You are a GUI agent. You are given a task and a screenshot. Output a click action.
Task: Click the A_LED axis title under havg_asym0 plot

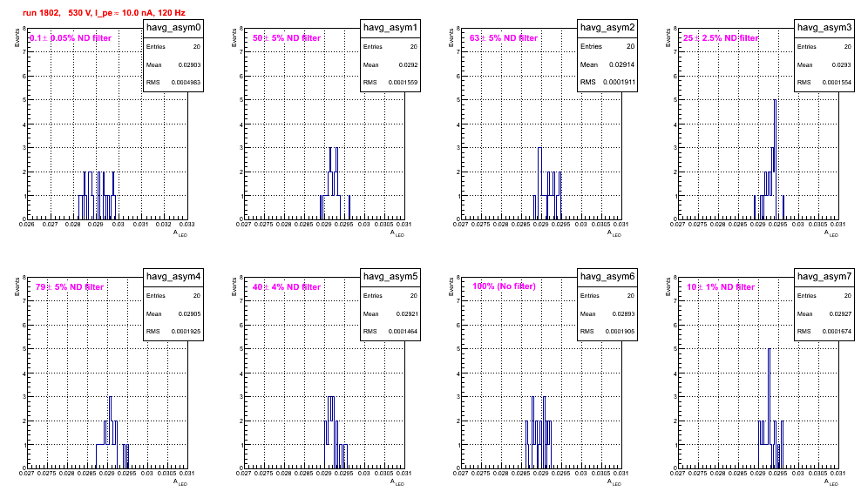180,233
